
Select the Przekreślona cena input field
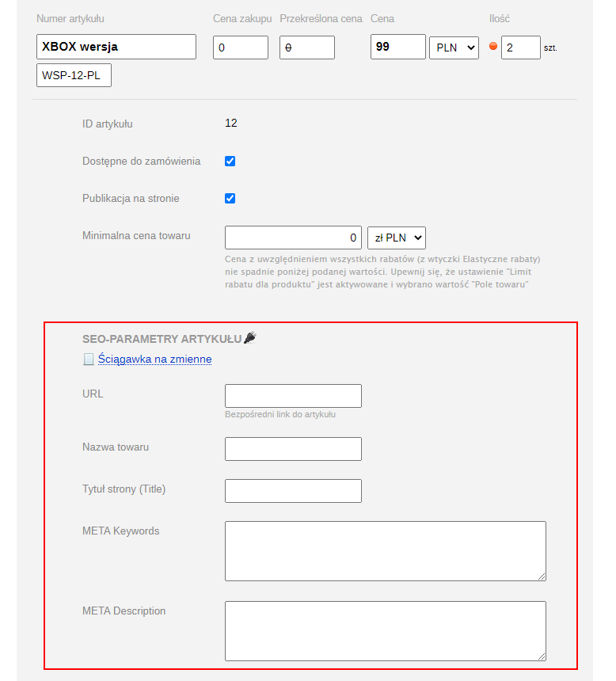307,48
